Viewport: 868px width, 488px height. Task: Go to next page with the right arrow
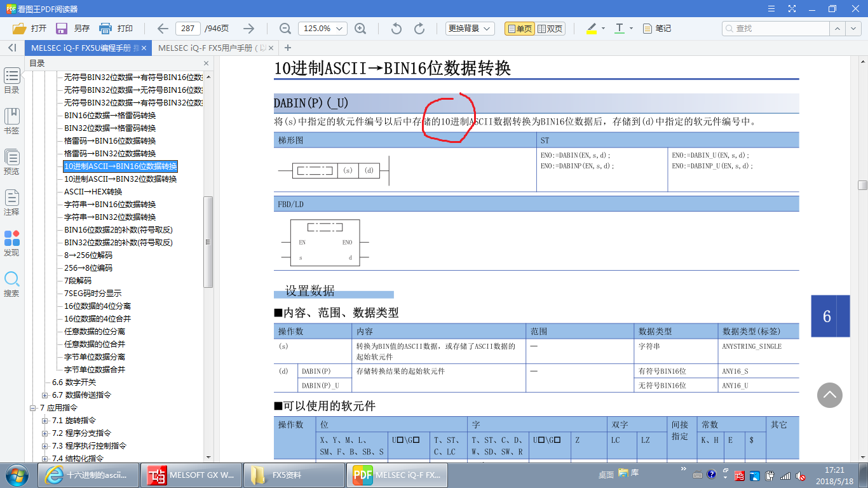click(249, 29)
